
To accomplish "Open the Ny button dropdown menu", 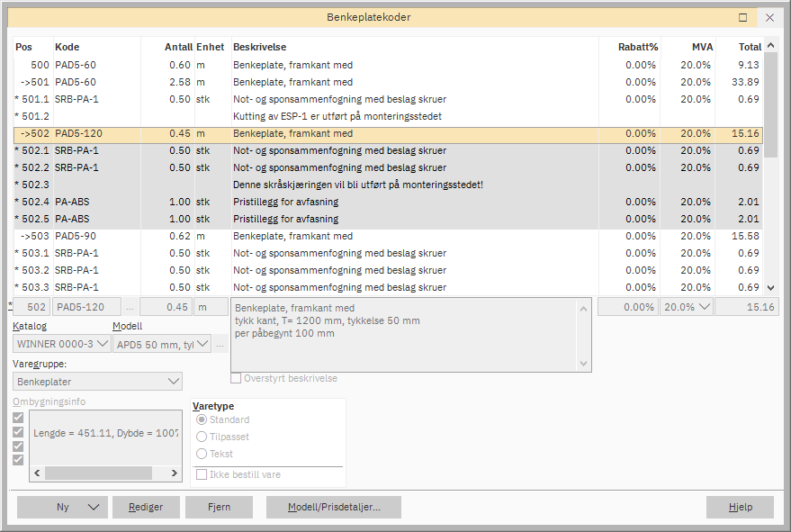I will [94, 507].
